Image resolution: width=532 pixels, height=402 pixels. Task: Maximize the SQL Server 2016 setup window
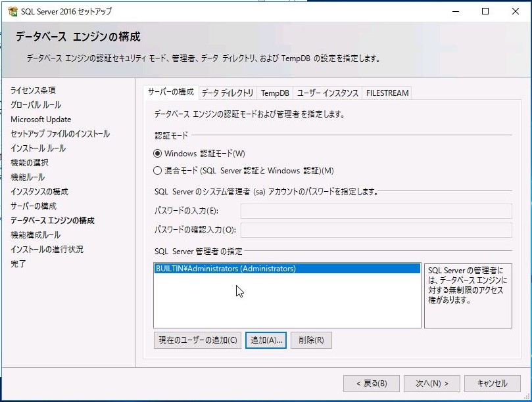485,11
